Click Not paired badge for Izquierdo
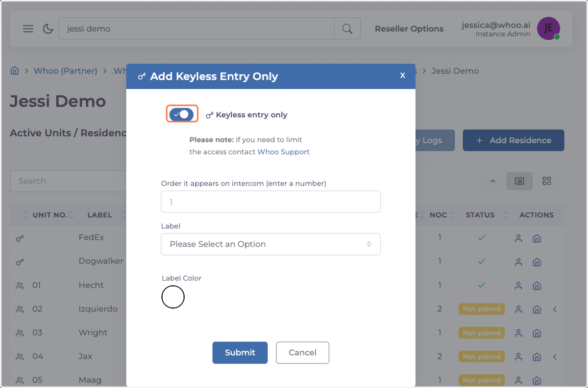Image resolution: width=588 pixels, height=388 pixels. click(x=482, y=309)
